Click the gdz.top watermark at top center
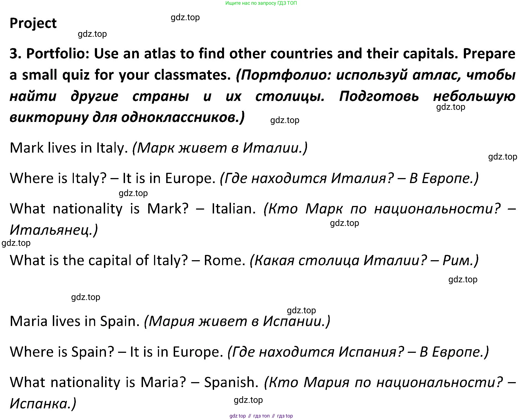This screenshot has height=420, width=523. (x=185, y=17)
